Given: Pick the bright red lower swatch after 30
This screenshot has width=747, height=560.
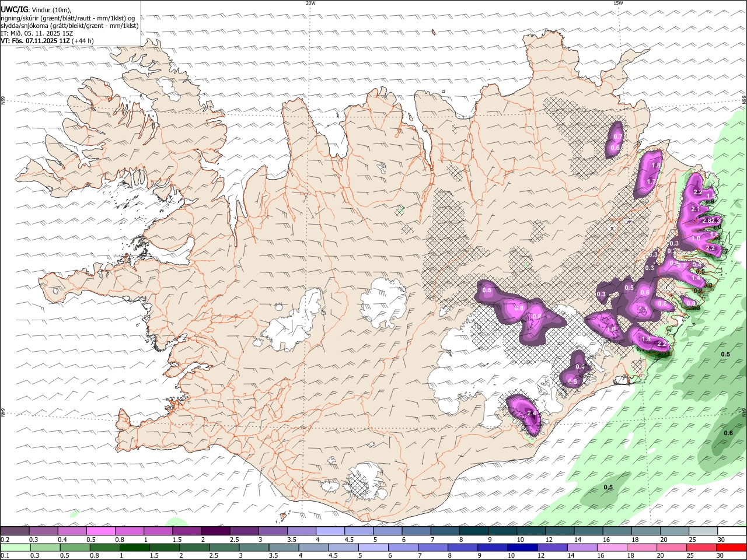Looking at the screenshot, I should pyautogui.click(x=731, y=548).
